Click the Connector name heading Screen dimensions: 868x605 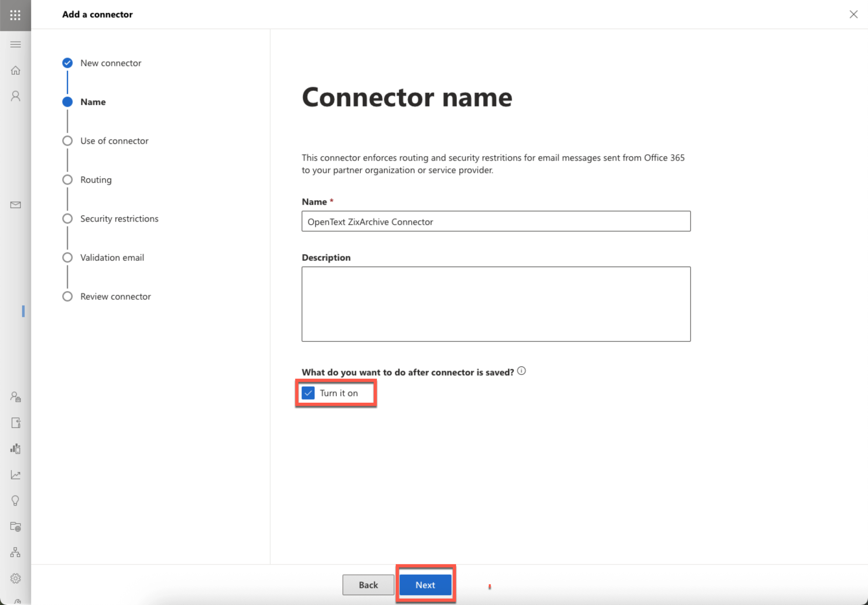tap(407, 98)
